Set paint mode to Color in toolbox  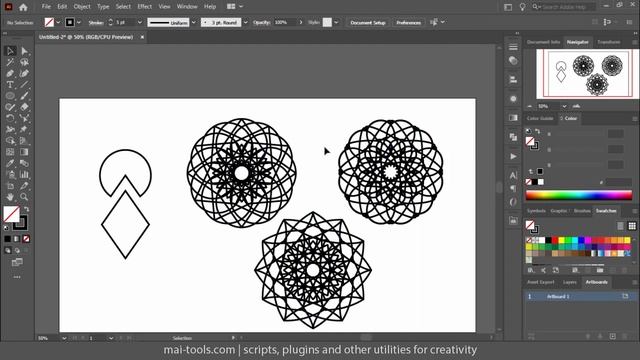[8, 239]
